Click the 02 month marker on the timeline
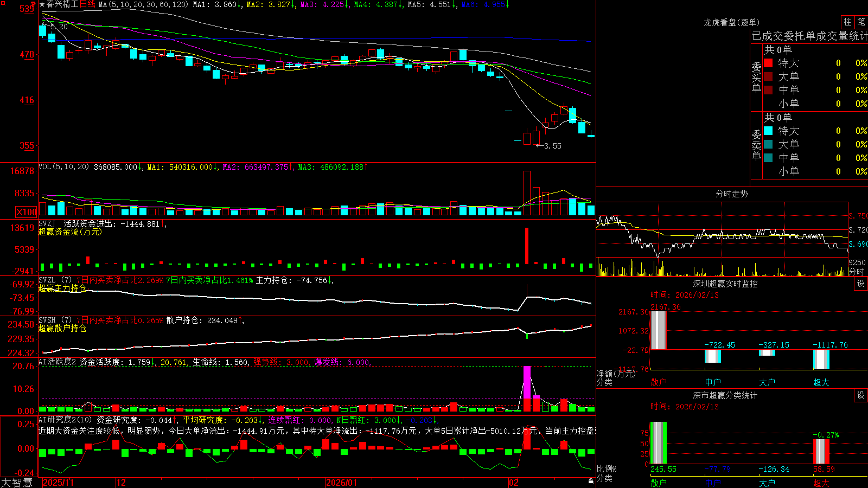The height and width of the screenshot is (488, 868). coord(514,483)
